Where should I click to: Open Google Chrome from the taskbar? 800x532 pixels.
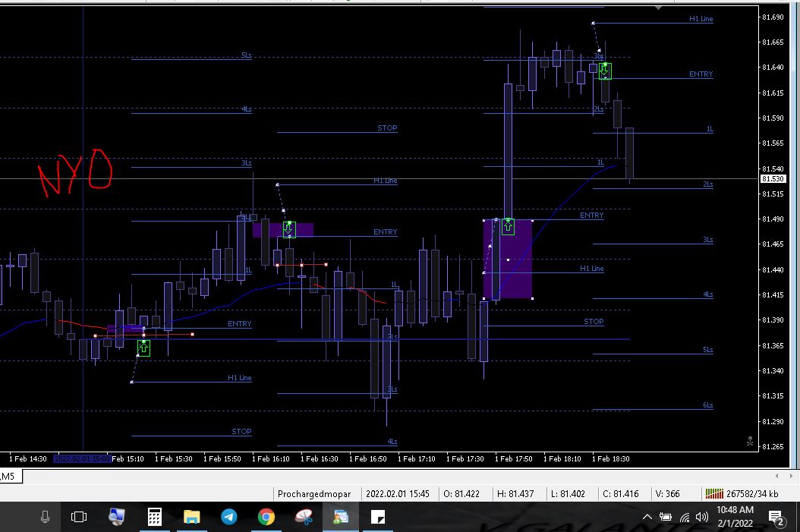266,518
